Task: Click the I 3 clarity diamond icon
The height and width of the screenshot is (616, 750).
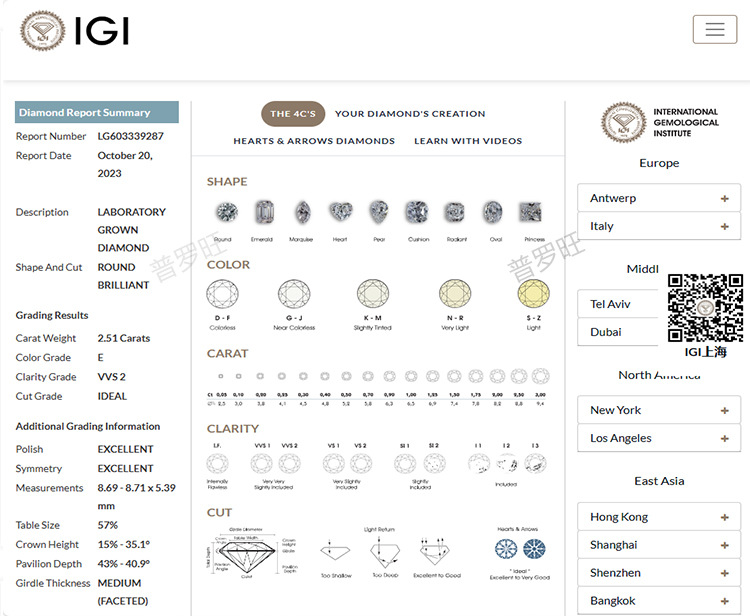Action: pyautogui.click(x=535, y=463)
